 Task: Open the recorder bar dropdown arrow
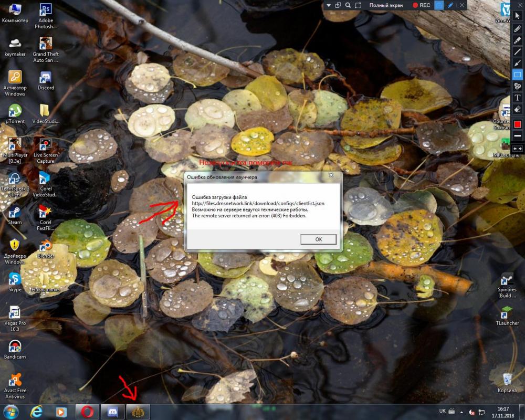328,5
